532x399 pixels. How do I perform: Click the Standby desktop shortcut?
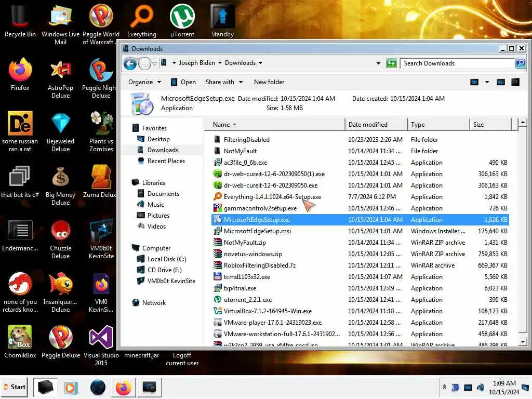(222, 20)
